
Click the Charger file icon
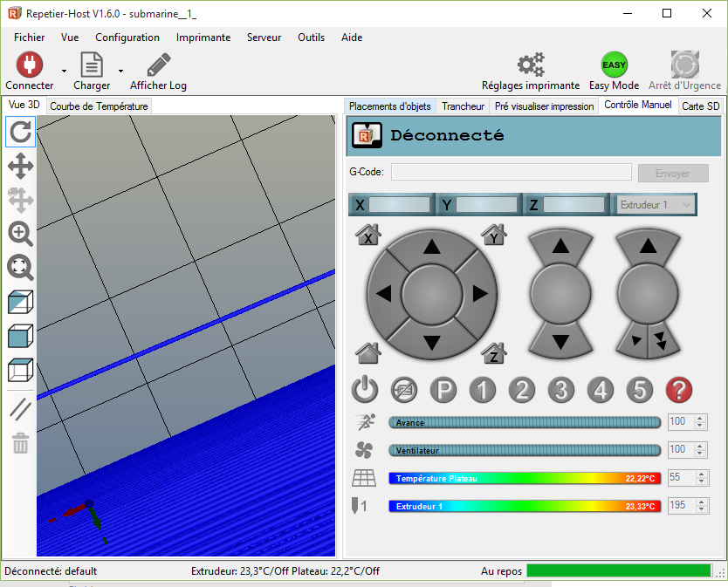[x=92, y=65]
